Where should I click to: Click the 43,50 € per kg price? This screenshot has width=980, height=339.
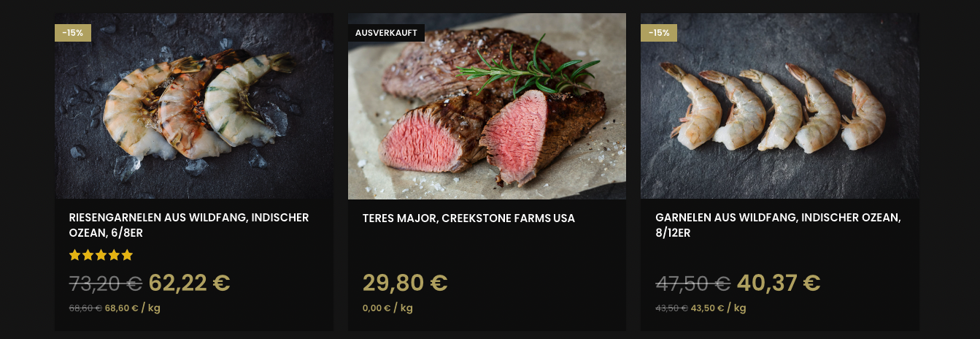[719, 308]
